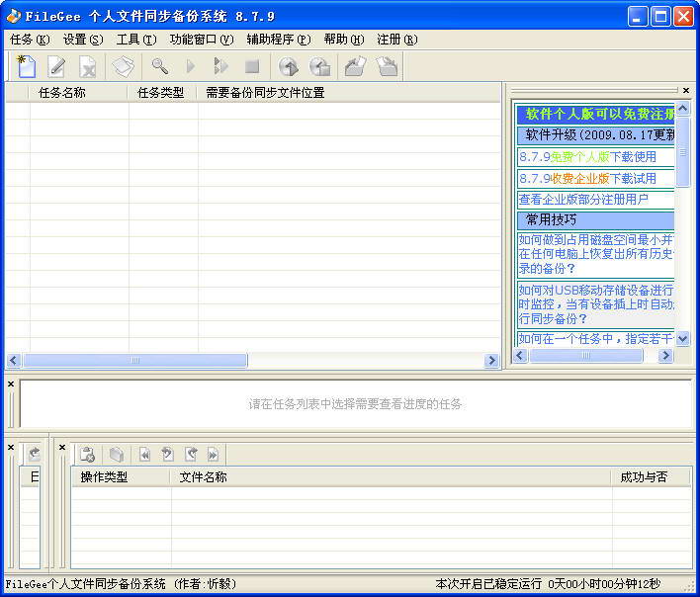Viewport: 700px width, 597px height.
Task: Open the 工具(T) menu
Action: 135,40
